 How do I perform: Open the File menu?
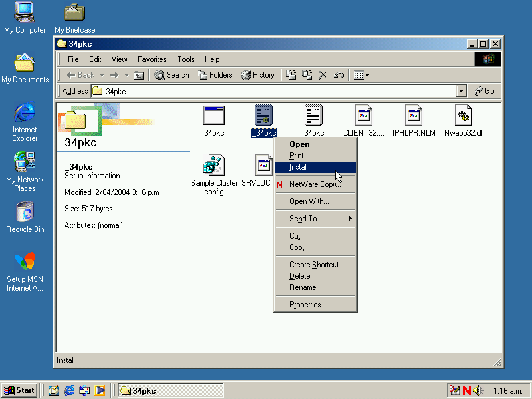click(x=73, y=59)
